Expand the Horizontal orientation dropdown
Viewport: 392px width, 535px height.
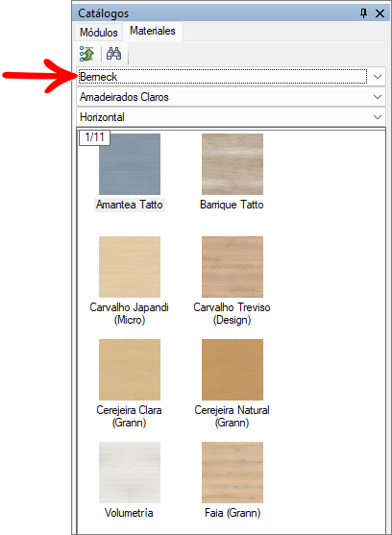(231, 117)
